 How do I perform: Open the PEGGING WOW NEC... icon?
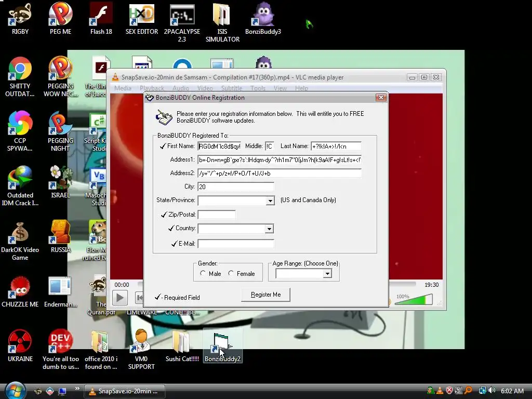tap(60, 77)
